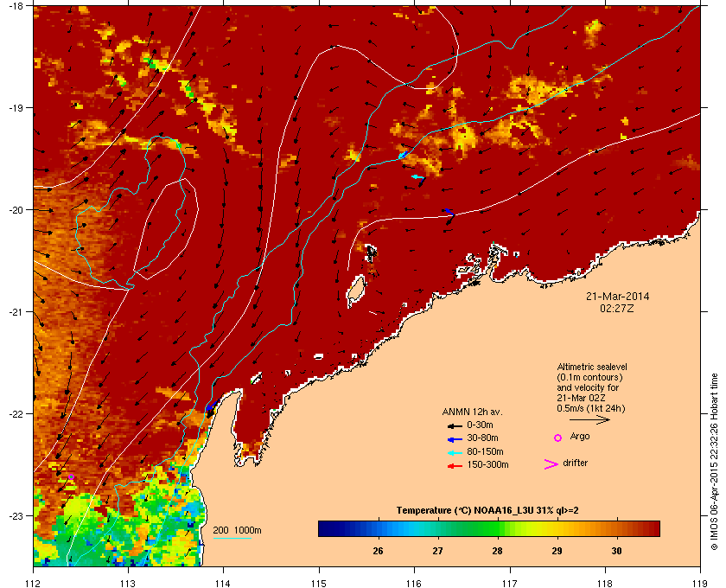Select the 02:27Z time label

pos(617,308)
